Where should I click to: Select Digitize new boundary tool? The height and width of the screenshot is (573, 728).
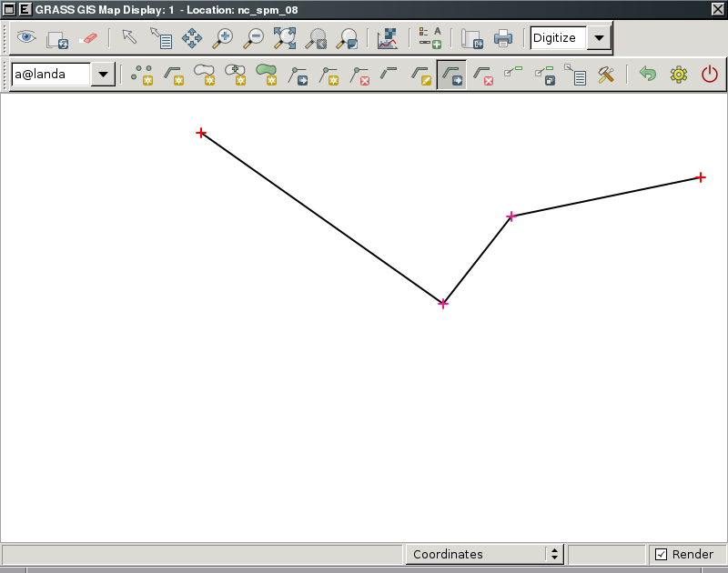click(204, 75)
